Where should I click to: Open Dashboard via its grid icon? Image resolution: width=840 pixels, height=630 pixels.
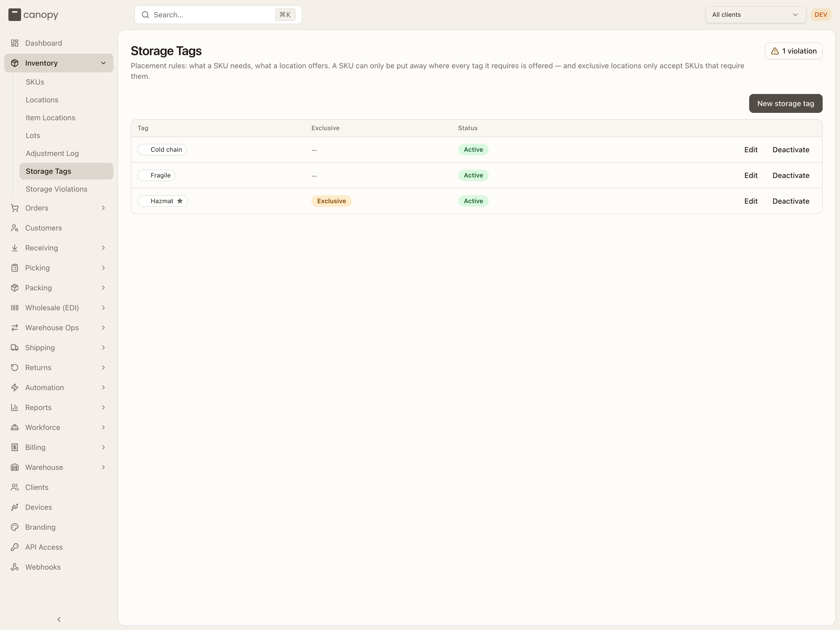(14, 43)
